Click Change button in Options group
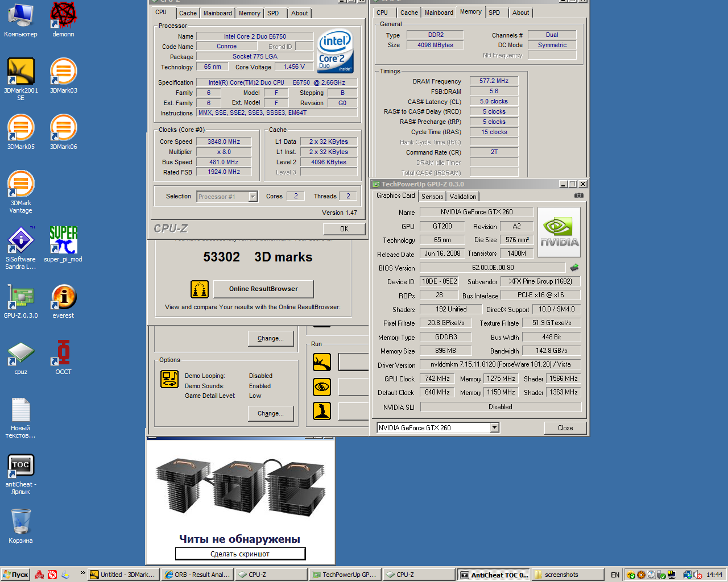Screen dimensions: 728x582 [270, 414]
